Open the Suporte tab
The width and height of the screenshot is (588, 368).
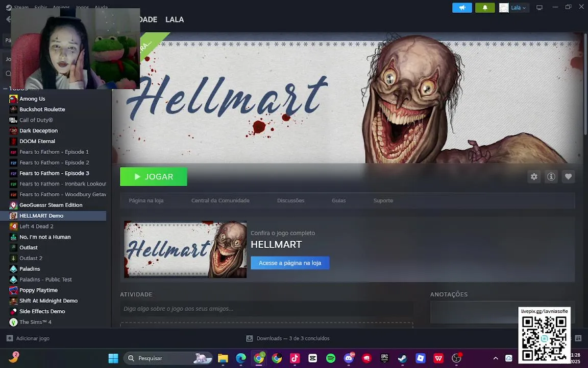[x=383, y=200]
